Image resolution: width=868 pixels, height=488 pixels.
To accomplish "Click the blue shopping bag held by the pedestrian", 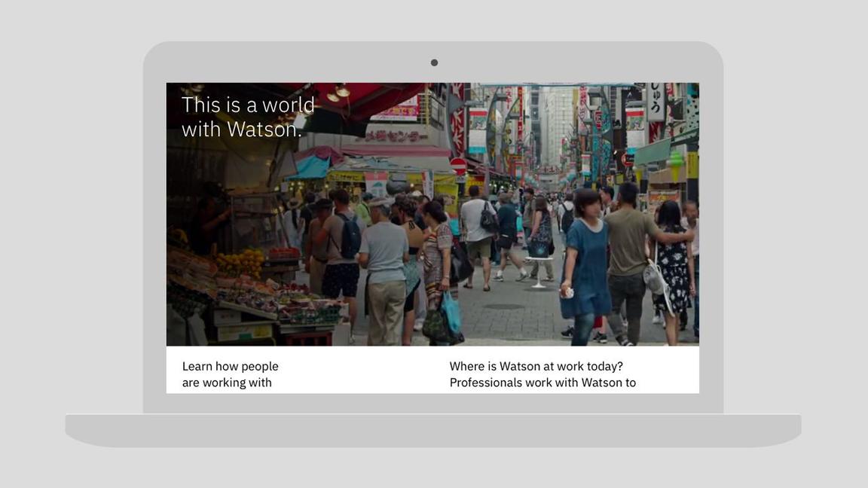I will point(451,311).
